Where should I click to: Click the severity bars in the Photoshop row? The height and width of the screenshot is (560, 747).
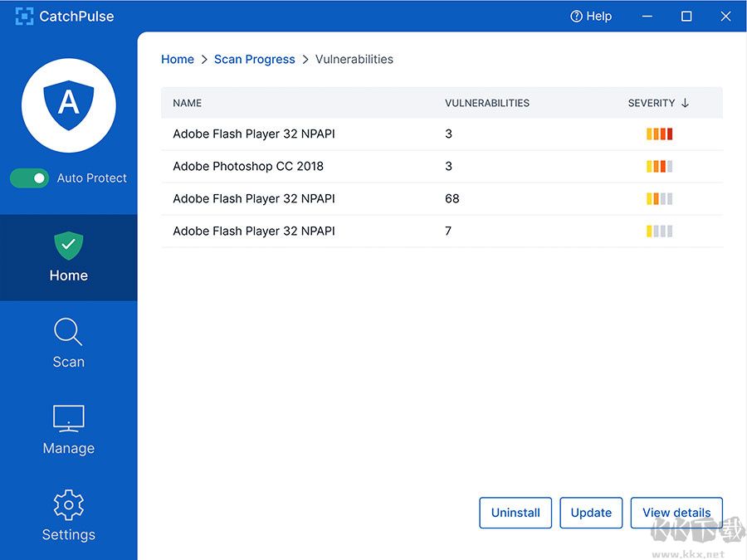coord(659,166)
